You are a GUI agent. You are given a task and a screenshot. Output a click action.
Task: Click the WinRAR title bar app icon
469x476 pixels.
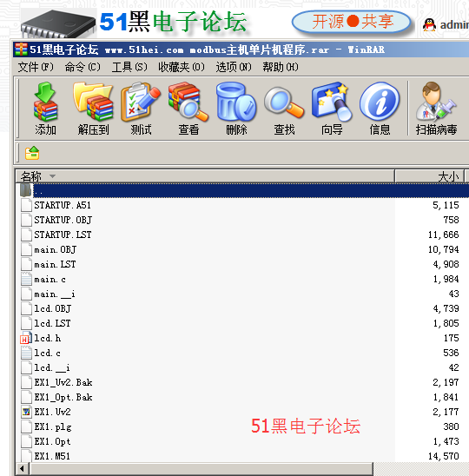click(21, 50)
